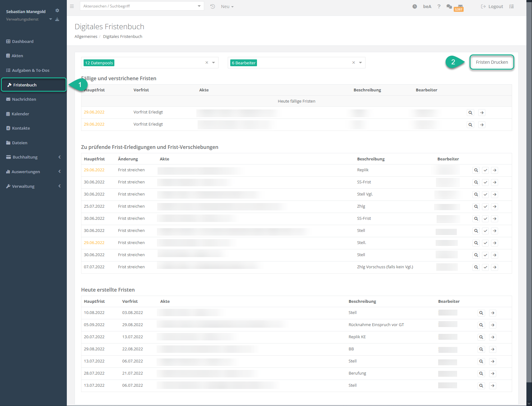Confirm the Zhlg Vorschuss deadline with checkmark
Screen dimensions: 532x406
[485, 267]
